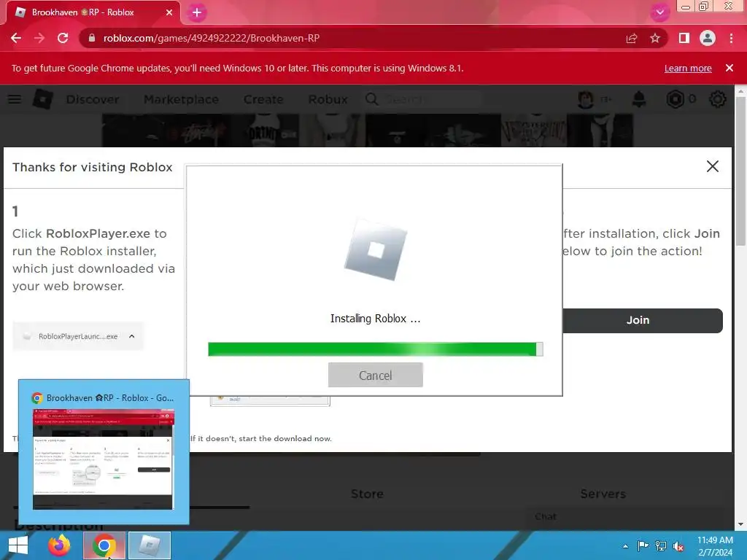Viewport: 747px width, 560px height.
Task: Bookmark this page with the star
Action: point(655,38)
